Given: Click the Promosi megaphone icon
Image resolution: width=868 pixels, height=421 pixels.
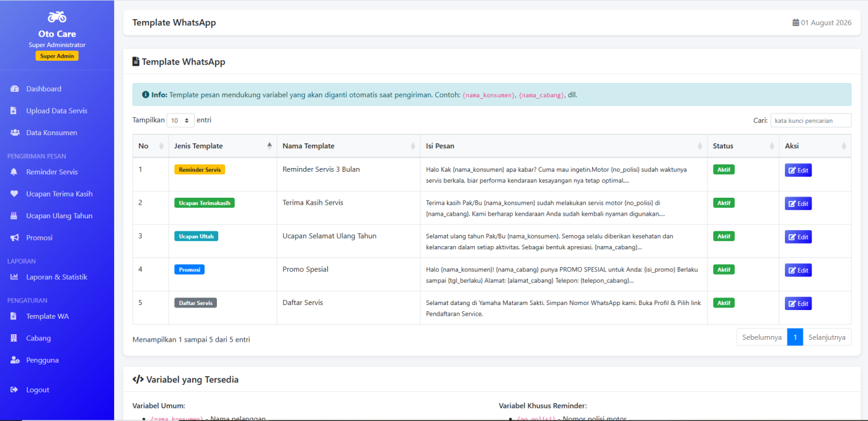Looking at the screenshot, I should [x=14, y=237].
